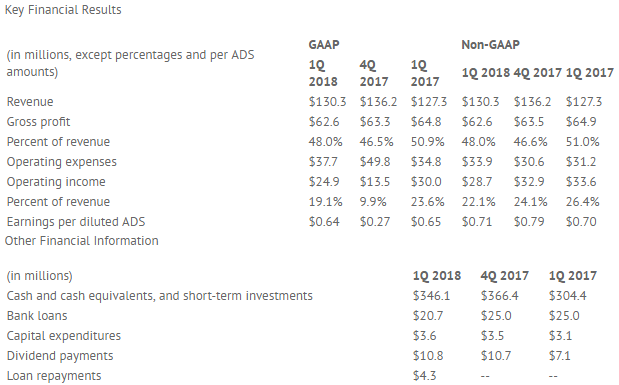Click the Bank loans row label
Viewport: 619px width, 385px height.
pyautogui.click(x=37, y=316)
